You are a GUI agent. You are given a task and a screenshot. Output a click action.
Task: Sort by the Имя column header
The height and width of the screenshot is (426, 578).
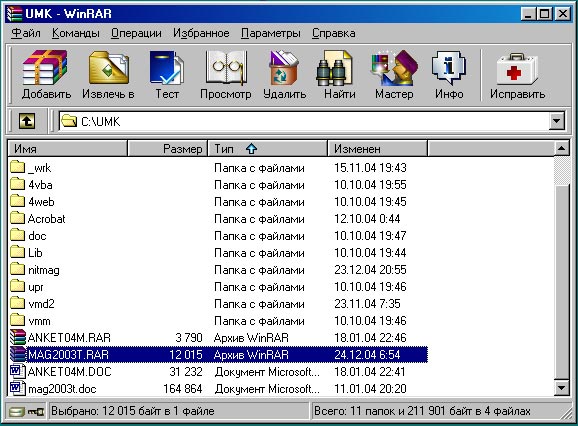[x=67, y=149]
